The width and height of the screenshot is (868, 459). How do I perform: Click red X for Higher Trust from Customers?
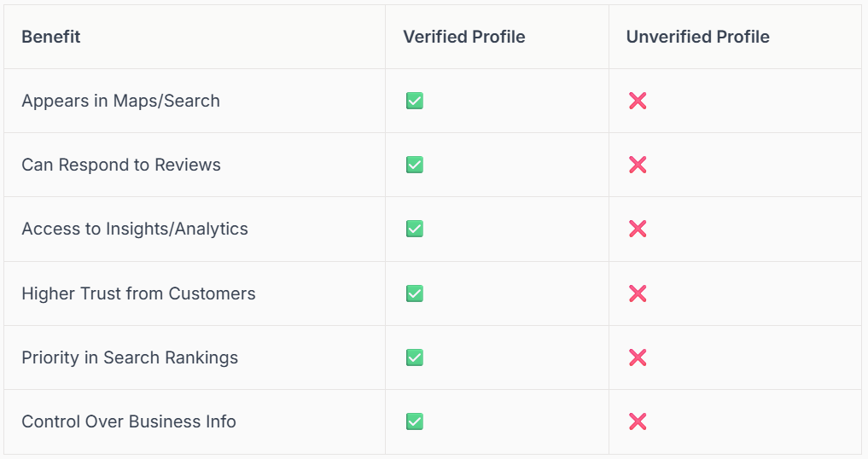638,293
